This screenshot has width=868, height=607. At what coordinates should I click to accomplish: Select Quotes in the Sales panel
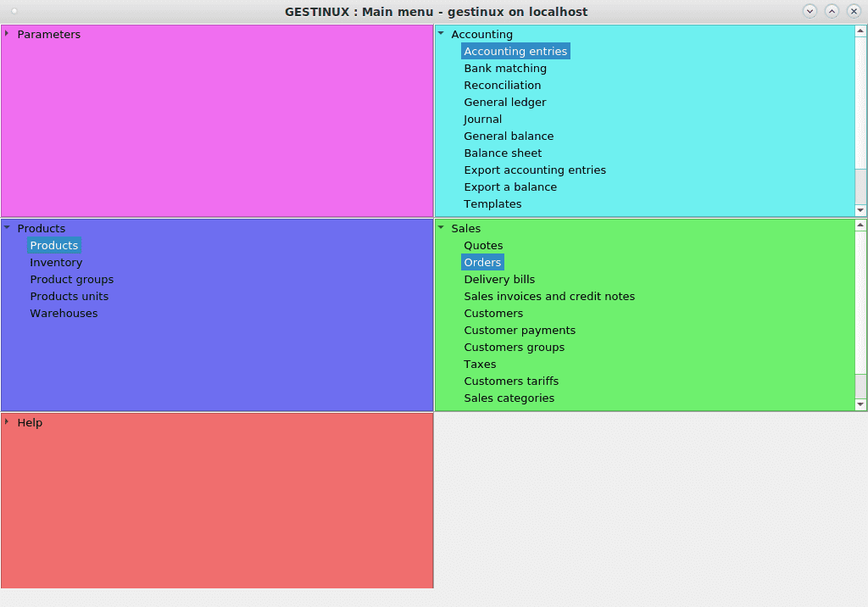tap(483, 245)
